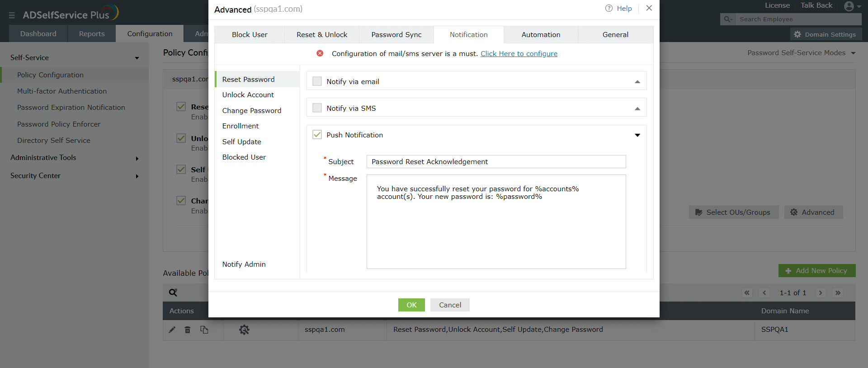The height and width of the screenshot is (368, 868).
Task: Open Directory Self Service in sidebar
Action: pyautogui.click(x=54, y=141)
